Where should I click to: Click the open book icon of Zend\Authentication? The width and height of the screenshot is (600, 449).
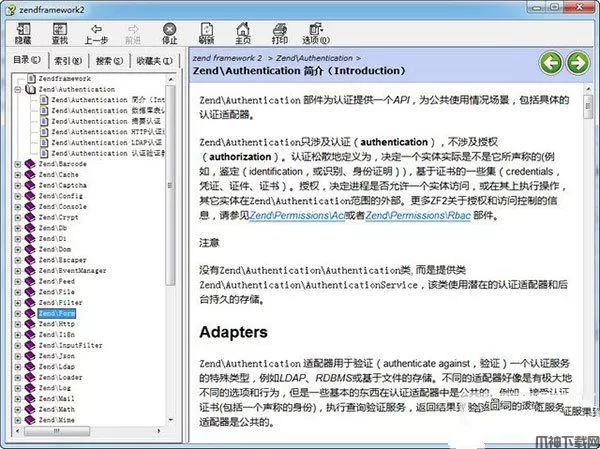(x=30, y=89)
